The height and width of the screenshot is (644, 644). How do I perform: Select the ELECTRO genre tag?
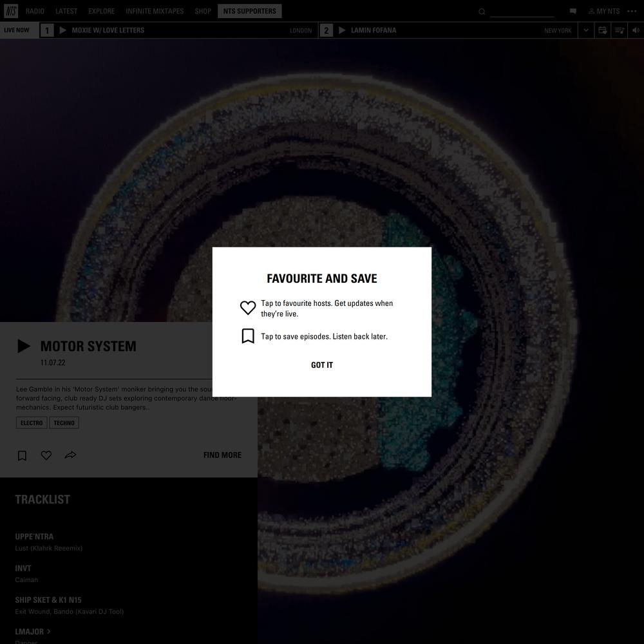click(32, 422)
